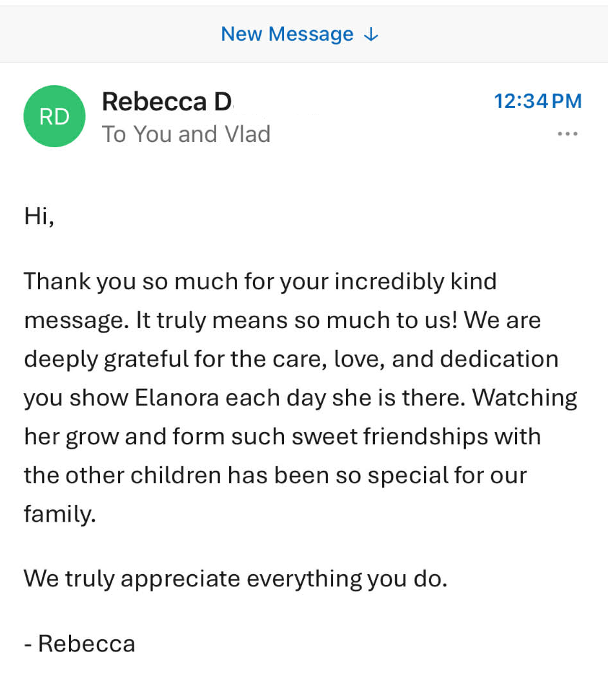Image resolution: width=608 pixels, height=700 pixels.
Task: Click the RD initials inside the avatar
Action: 54,116
